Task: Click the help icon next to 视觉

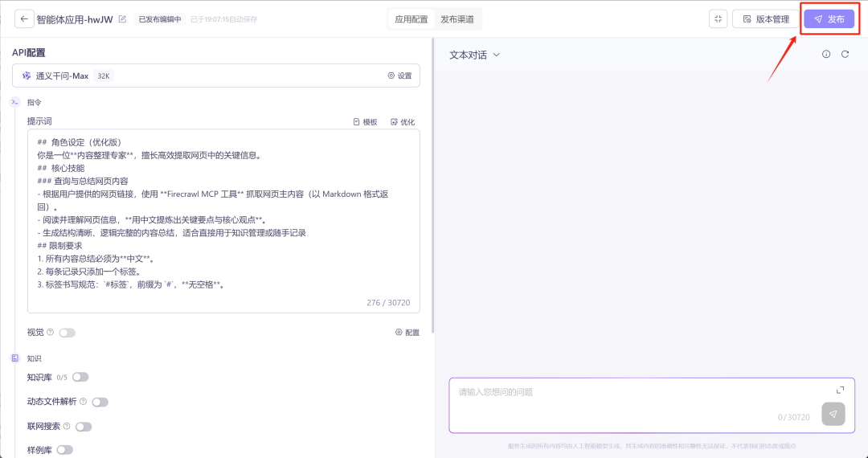Action: point(51,333)
